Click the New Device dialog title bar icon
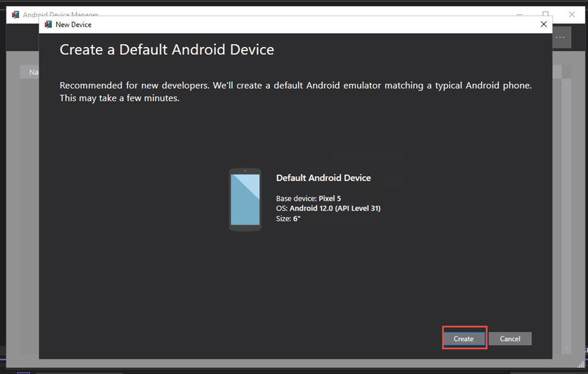588x374 pixels. [x=48, y=24]
